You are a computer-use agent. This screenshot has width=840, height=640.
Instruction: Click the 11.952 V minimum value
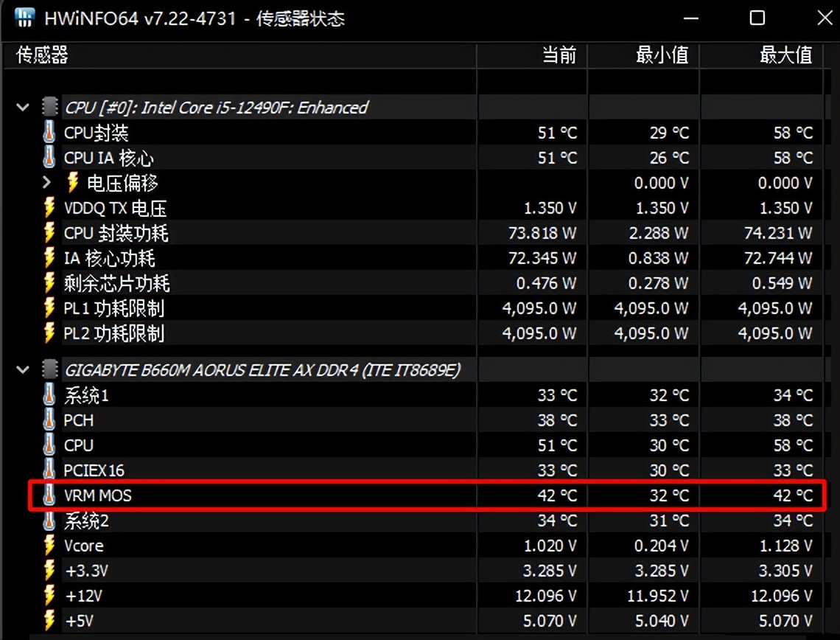(658, 596)
